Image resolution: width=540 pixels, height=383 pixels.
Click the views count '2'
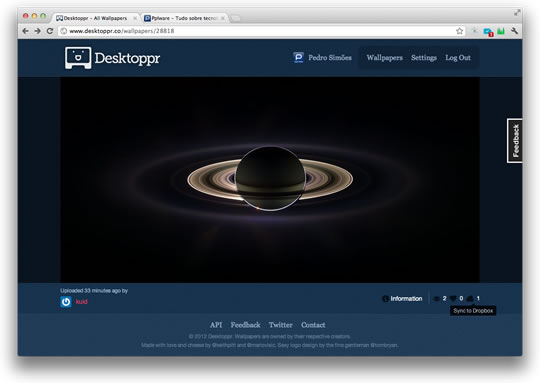coord(444,299)
